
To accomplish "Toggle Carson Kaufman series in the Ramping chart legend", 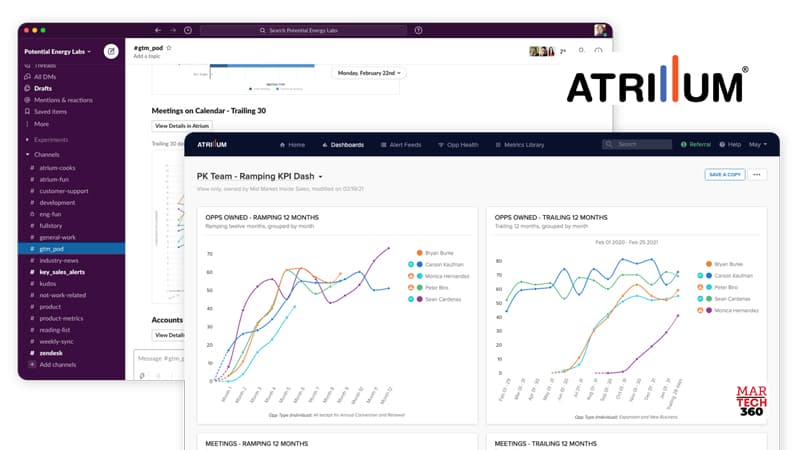I will pyautogui.click(x=436, y=264).
